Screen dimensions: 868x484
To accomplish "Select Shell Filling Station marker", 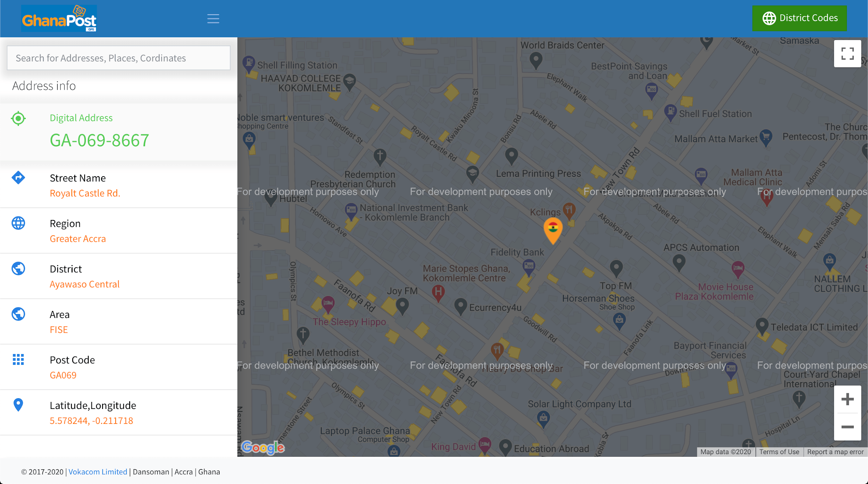I will (x=249, y=64).
